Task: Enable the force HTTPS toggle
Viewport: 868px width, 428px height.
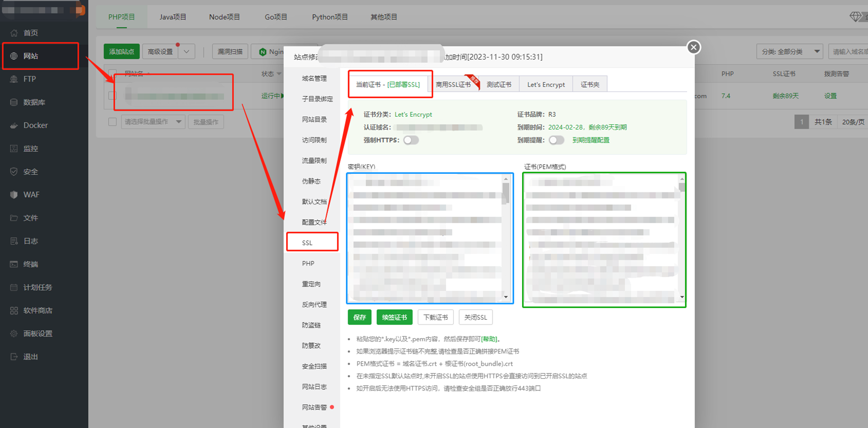Action: click(x=411, y=140)
